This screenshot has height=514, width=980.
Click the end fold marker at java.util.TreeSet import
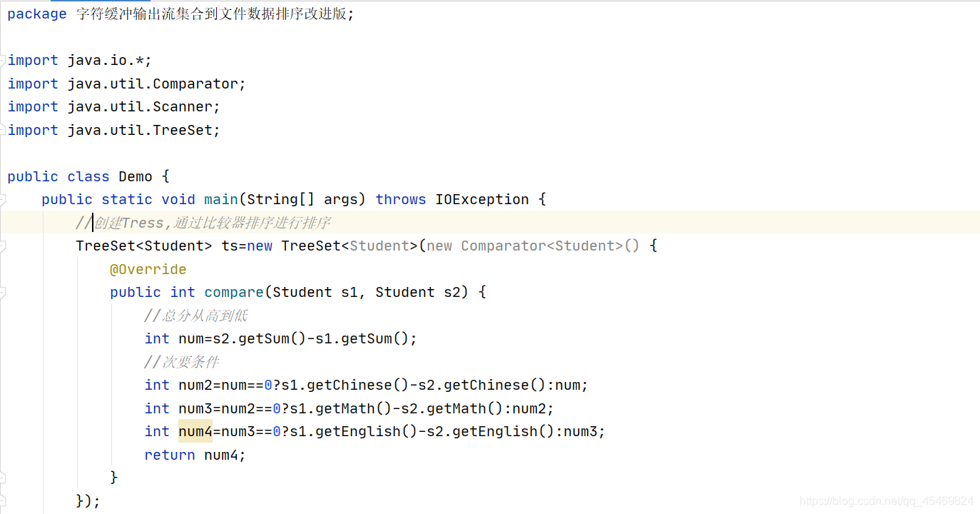(3, 131)
